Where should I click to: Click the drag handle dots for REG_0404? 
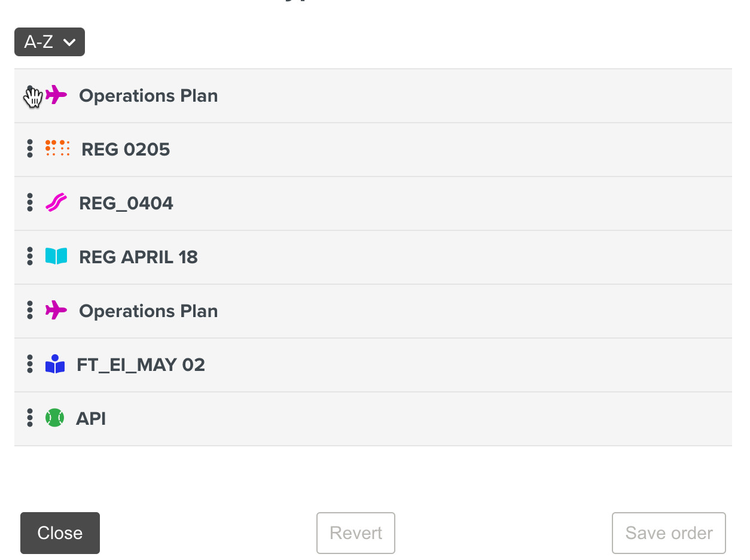point(30,203)
